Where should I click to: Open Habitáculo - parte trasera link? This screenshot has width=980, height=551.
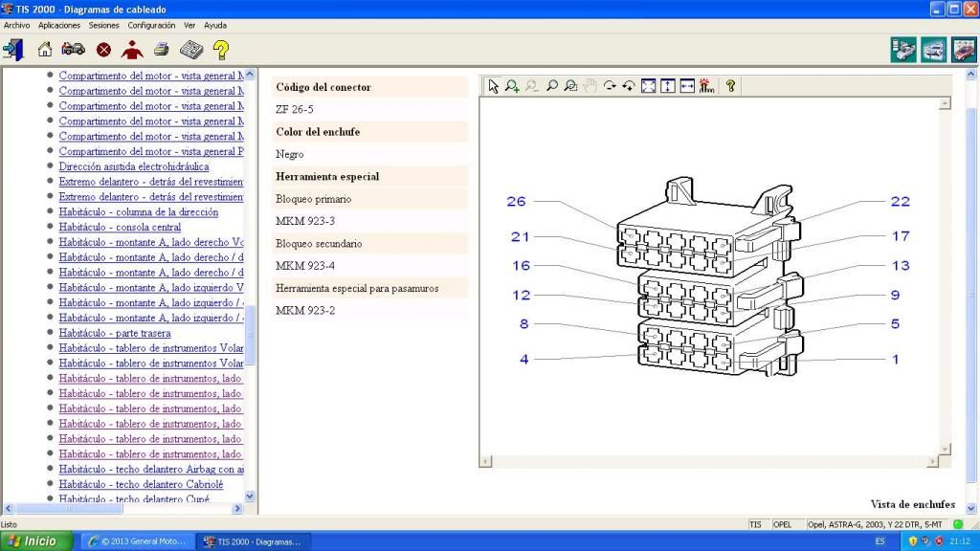coord(115,334)
